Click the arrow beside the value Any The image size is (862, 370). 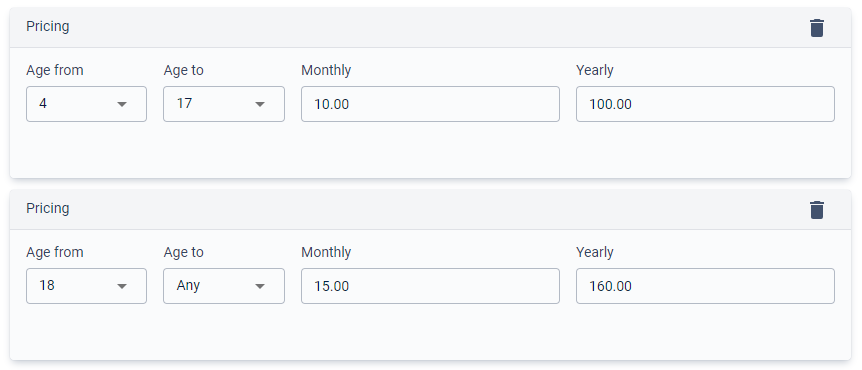point(261,286)
